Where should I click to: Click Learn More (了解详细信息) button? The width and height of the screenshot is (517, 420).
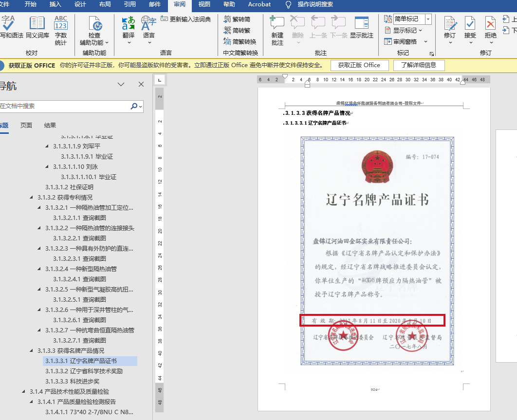(x=419, y=65)
